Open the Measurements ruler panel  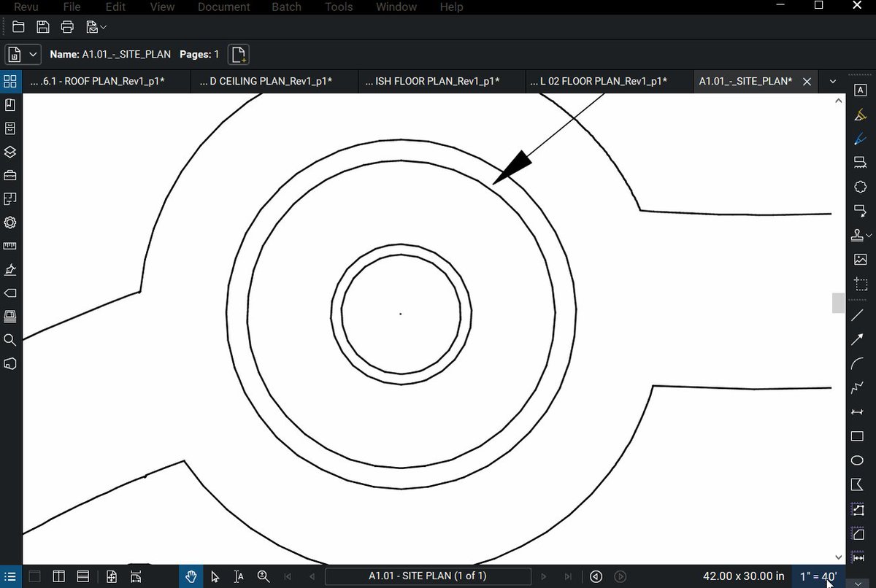pos(10,246)
